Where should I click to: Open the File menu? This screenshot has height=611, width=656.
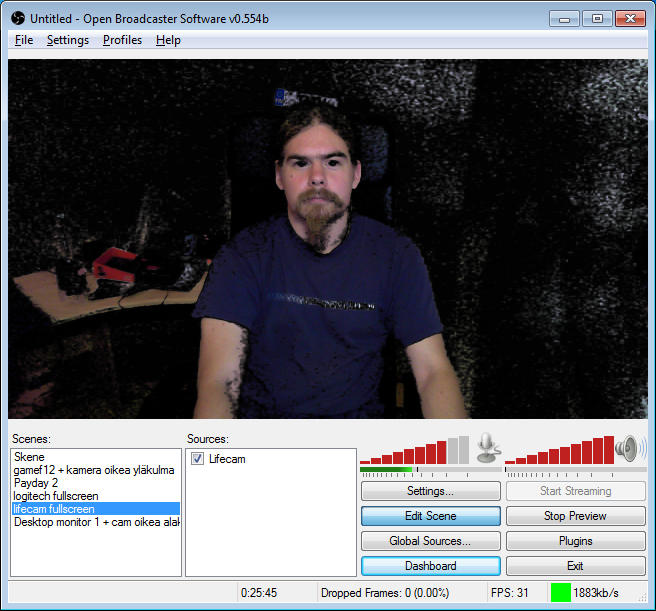pos(24,40)
